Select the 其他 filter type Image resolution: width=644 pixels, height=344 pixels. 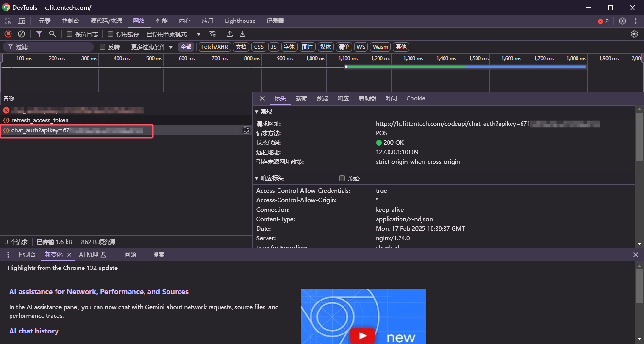click(401, 47)
